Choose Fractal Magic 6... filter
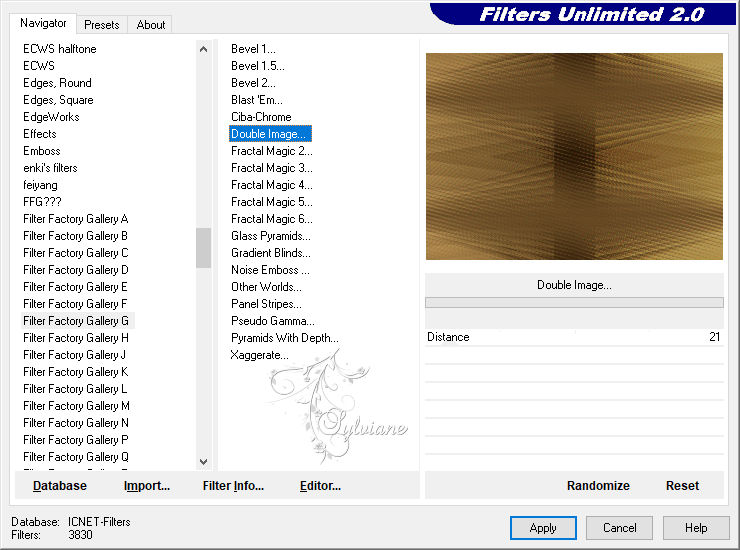 272,219
